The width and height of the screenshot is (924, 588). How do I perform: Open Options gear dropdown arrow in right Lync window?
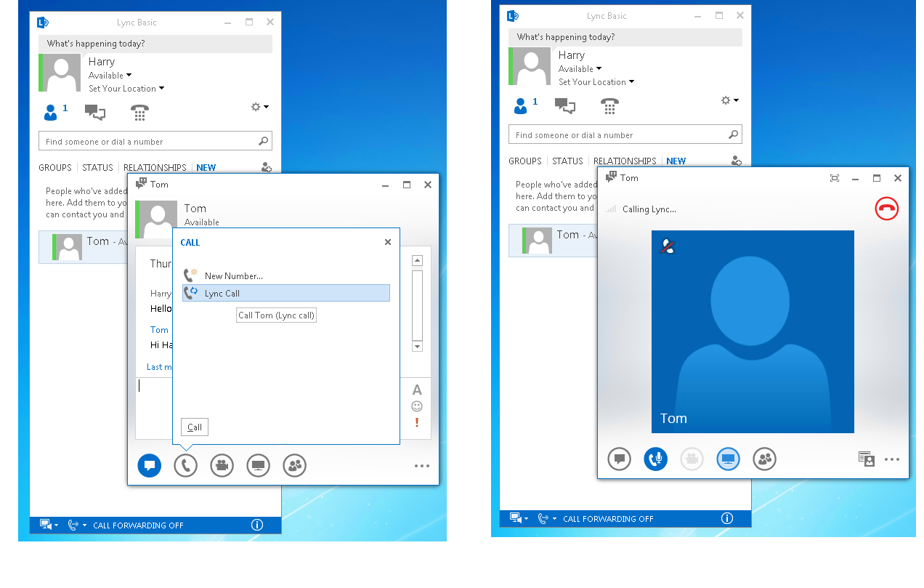(737, 100)
